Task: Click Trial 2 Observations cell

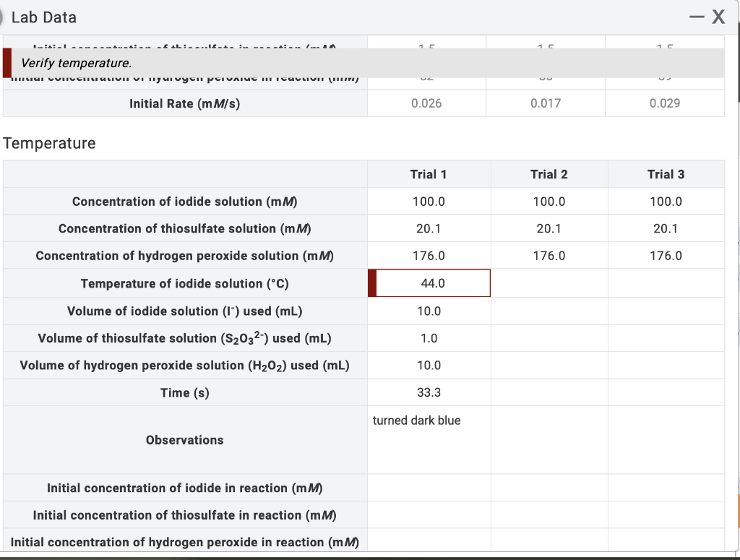Action: 549,440
